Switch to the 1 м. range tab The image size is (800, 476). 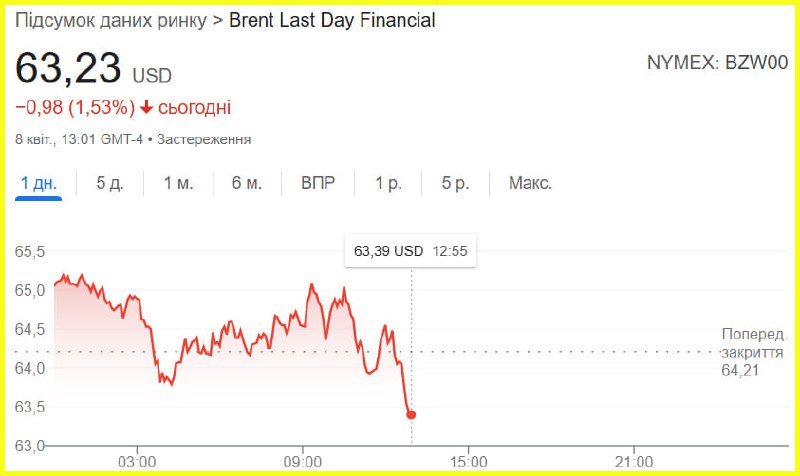178,183
